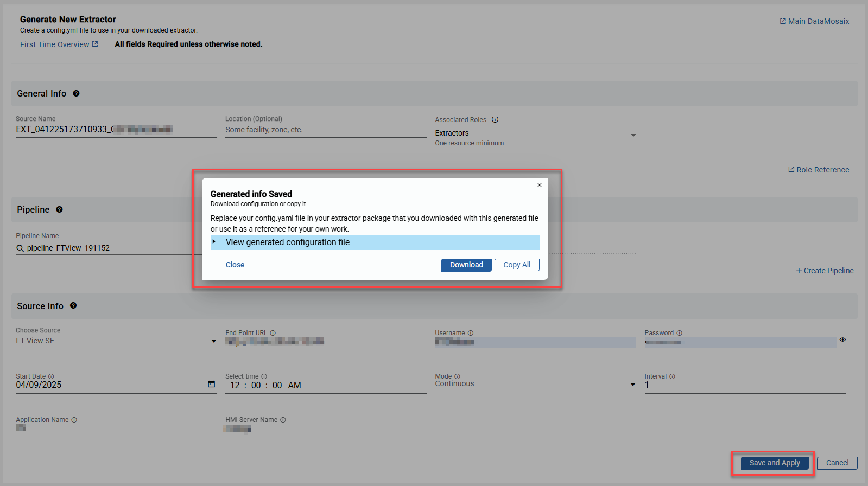Click the Interval field
The image size is (868, 486).
pos(745,385)
